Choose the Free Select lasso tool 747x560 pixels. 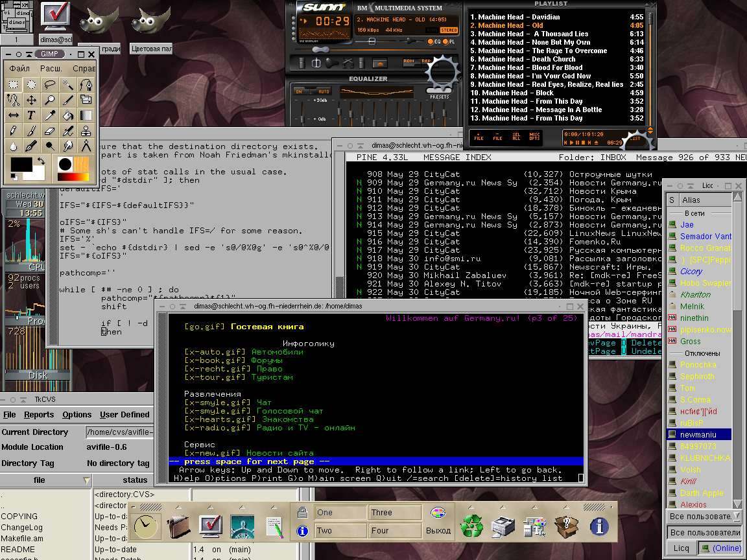click(x=49, y=85)
